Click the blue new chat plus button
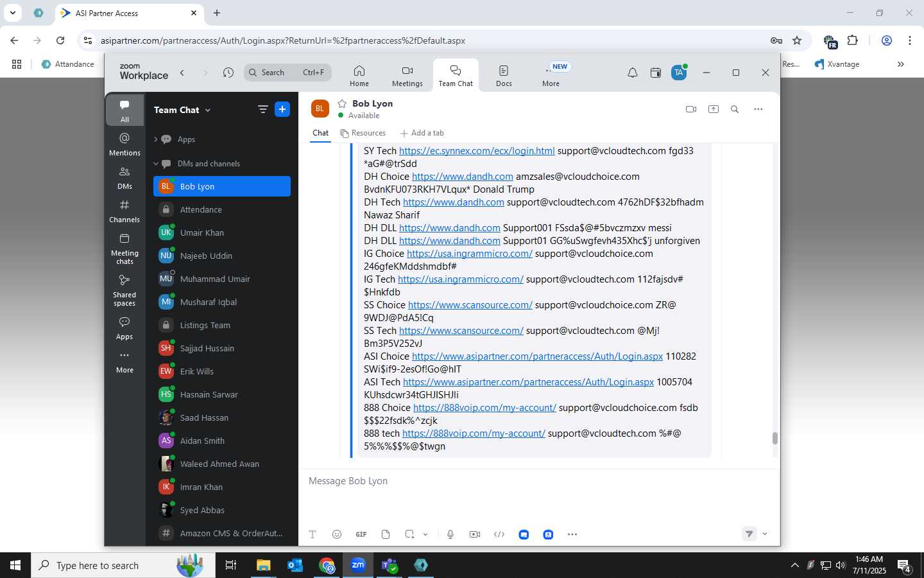Viewport: 924px width, 578px height. tap(282, 110)
